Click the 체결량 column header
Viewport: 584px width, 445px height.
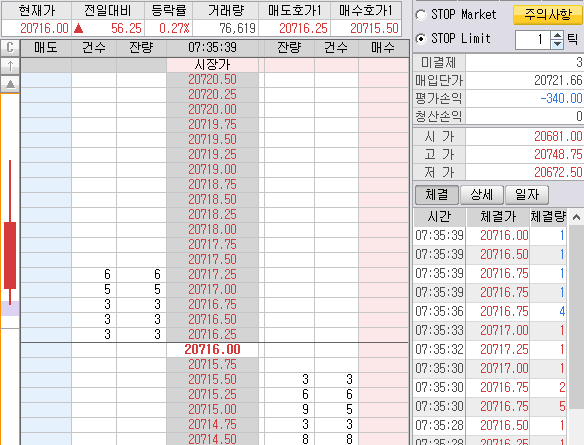click(548, 217)
